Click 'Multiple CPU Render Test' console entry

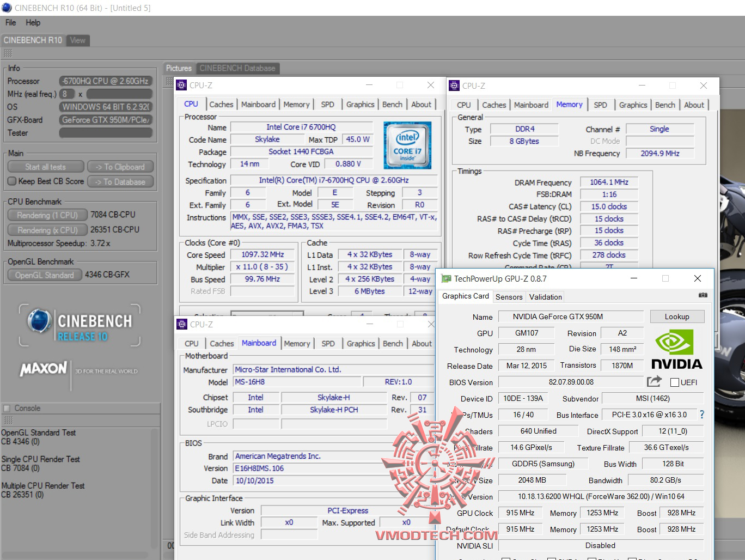pyautogui.click(x=43, y=485)
